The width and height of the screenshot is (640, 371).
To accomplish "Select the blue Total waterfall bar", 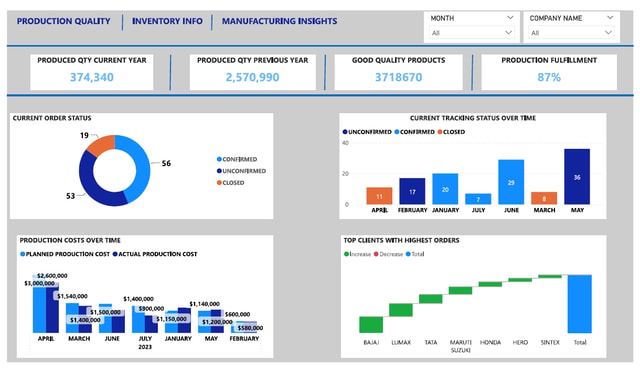I will [580, 304].
